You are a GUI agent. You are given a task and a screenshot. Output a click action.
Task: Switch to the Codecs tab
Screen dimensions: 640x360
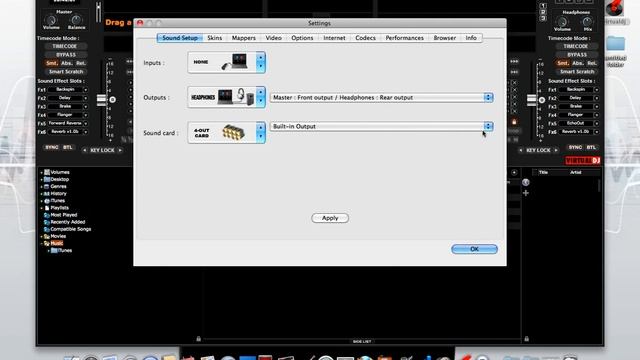[365, 38]
